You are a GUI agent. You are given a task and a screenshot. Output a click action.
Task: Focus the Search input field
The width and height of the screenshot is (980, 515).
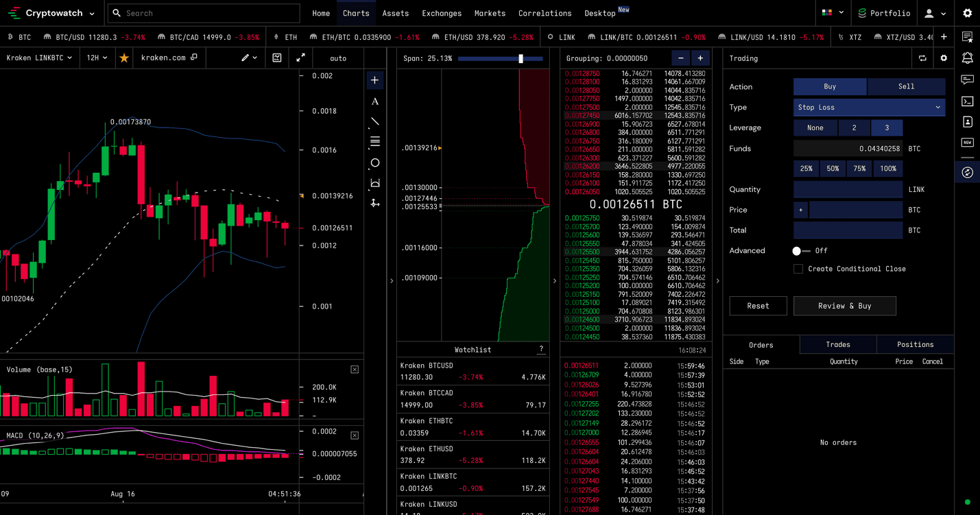tap(204, 13)
